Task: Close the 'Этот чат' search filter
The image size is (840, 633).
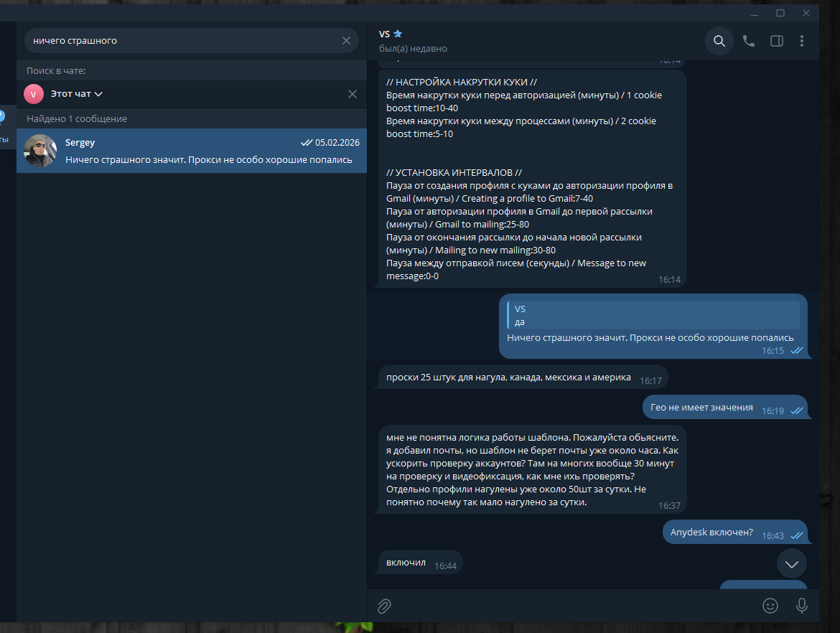Action: tap(352, 94)
